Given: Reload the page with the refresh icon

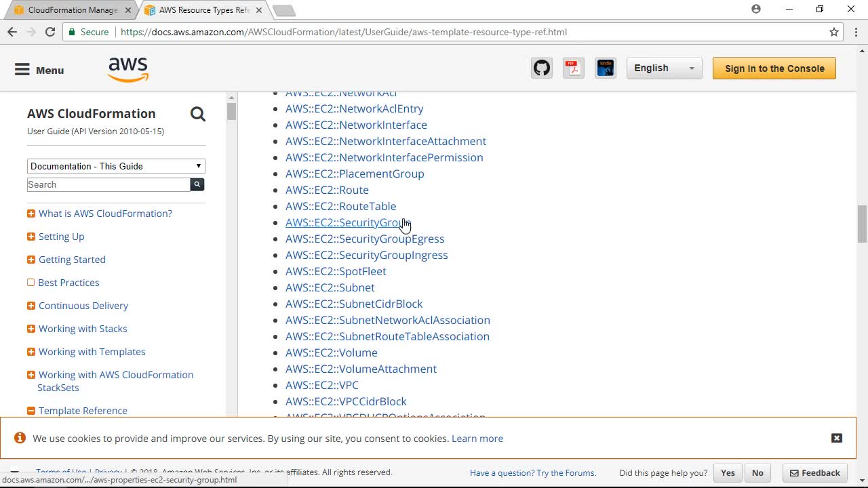Looking at the screenshot, I should pos(50,32).
